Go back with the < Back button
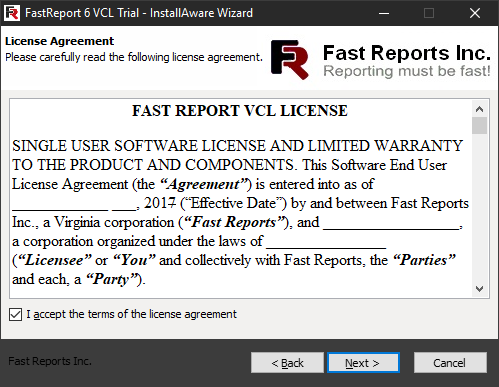Viewport: 499px width, 387px height. pos(287,363)
